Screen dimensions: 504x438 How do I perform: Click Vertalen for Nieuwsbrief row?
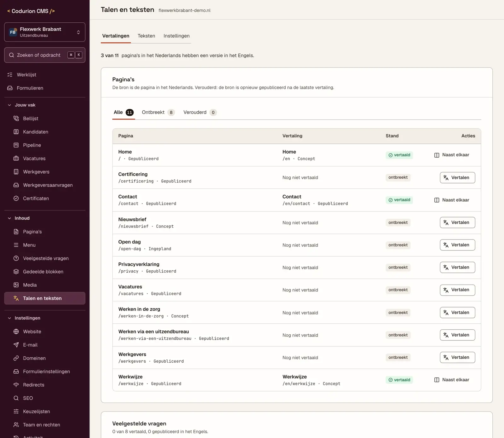click(457, 222)
